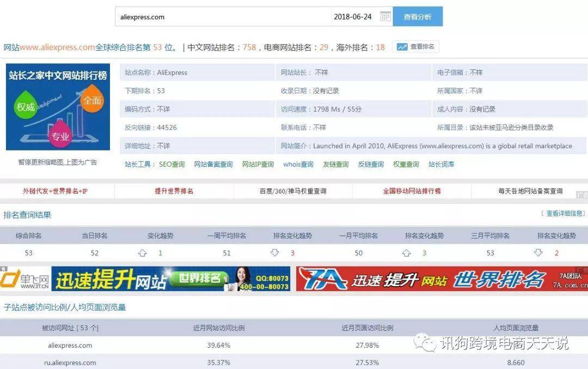The width and height of the screenshot is (588, 369).
Task: Open the 7A 迅速提升网站世界排名 banner ad
Action: [442, 279]
